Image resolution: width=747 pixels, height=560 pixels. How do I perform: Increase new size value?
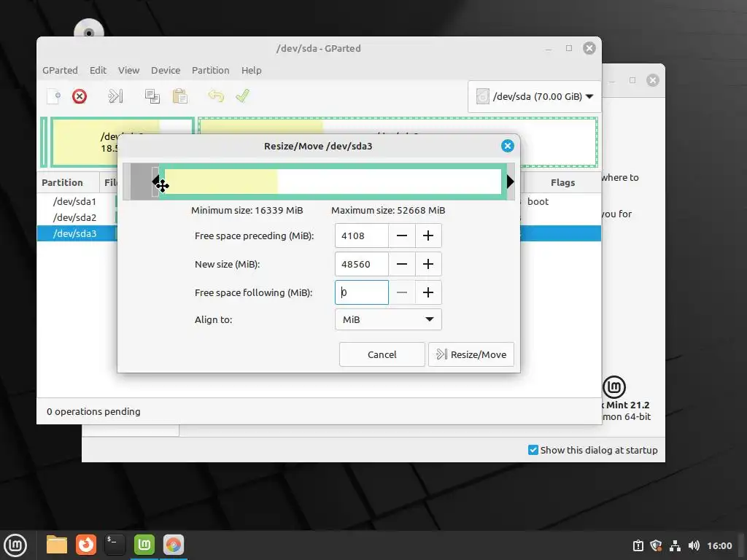coord(428,264)
